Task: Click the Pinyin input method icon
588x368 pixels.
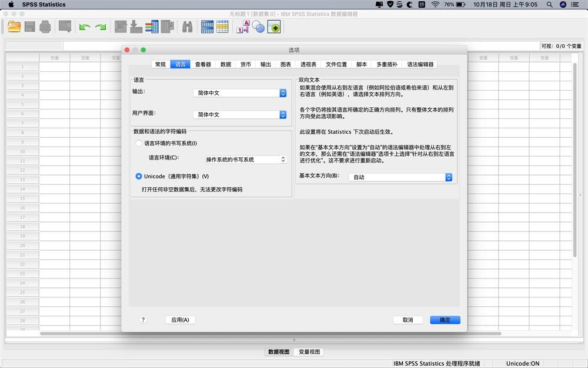Action: point(422,5)
